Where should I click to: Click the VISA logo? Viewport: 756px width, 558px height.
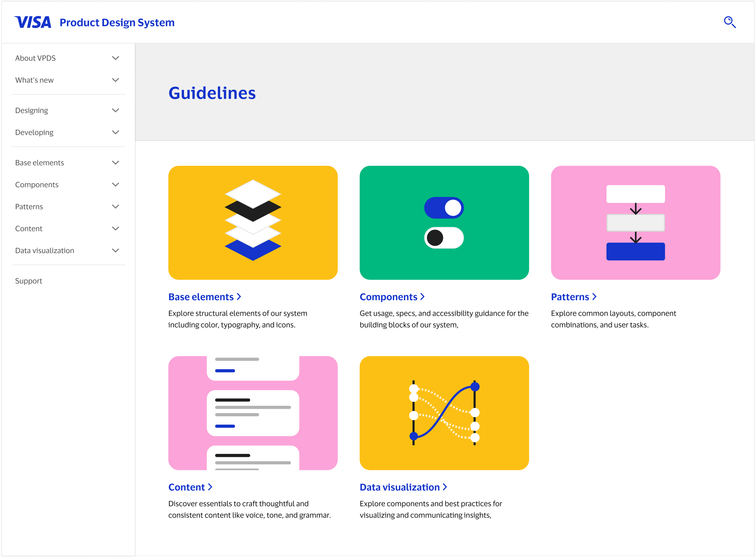(x=33, y=22)
